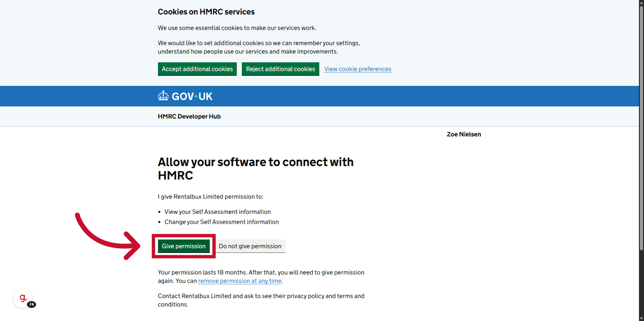Choose Do not give permission
This screenshot has width=644, height=321.
tap(250, 246)
